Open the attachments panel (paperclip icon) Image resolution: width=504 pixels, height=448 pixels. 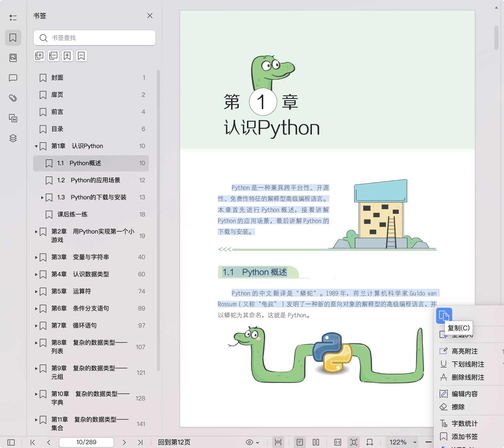13,98
